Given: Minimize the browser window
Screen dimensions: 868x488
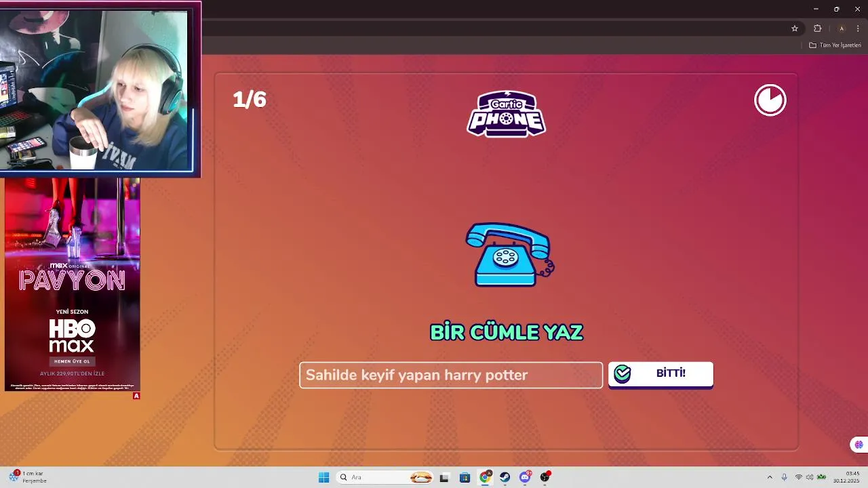Looking at the screenshot, I should 816,9.
